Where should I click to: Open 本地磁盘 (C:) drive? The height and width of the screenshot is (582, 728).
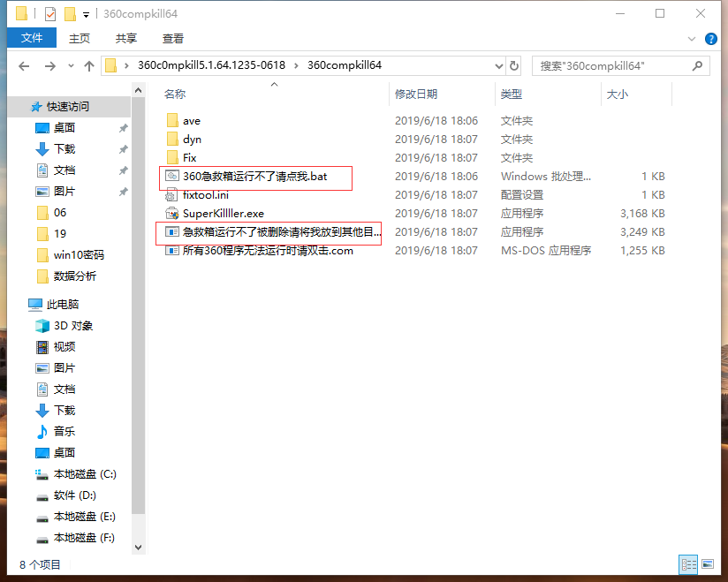85,474
